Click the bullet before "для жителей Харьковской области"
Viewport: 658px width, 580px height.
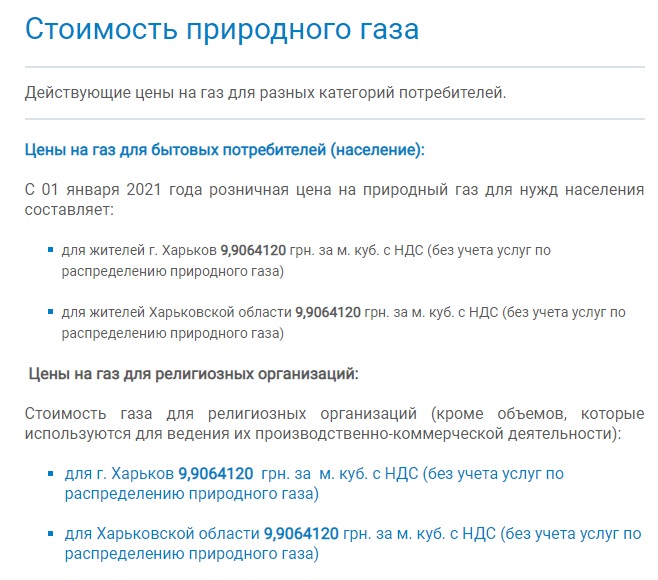pyautogui.click(x=51, y=312)
